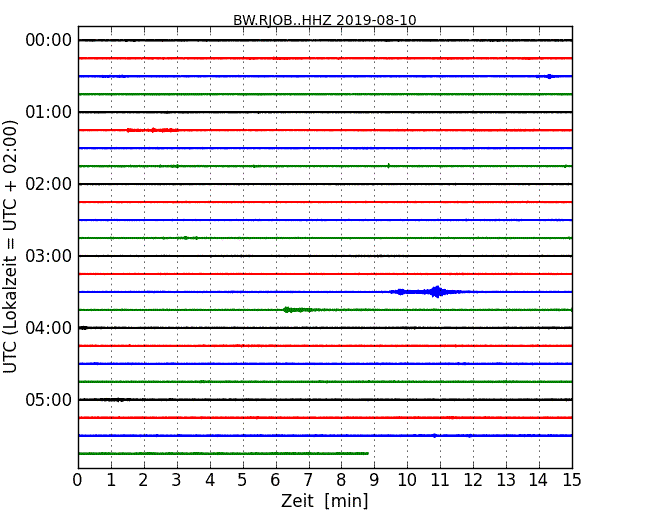Click x-axis tick label 8
650x520 pixels.
(341, 480)
